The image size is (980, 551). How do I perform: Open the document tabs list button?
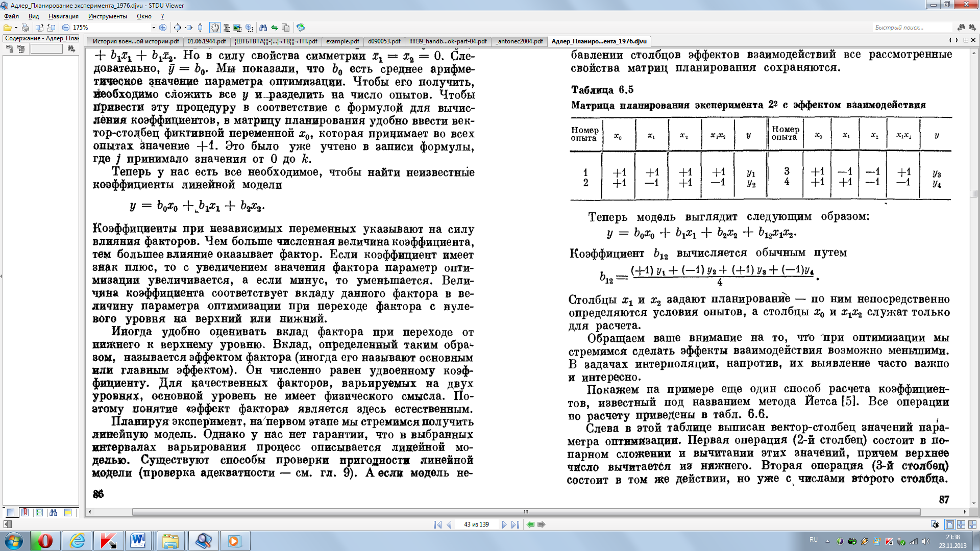click(965, 40)
